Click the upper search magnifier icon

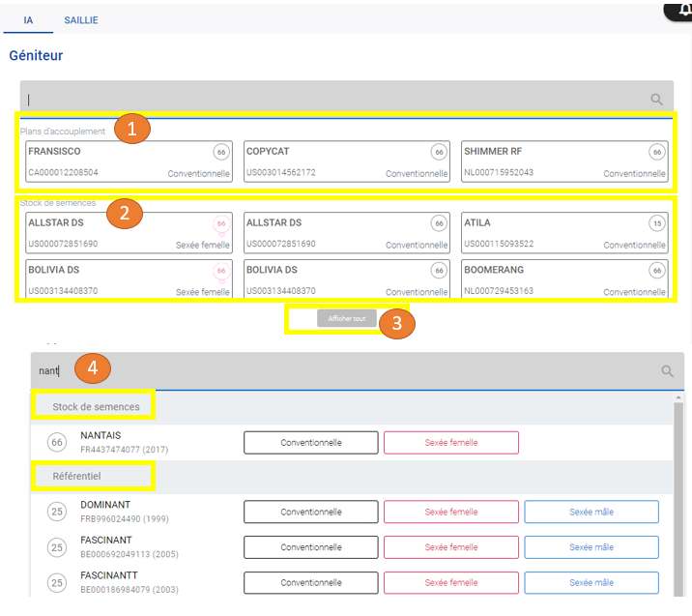pos(656,100)
